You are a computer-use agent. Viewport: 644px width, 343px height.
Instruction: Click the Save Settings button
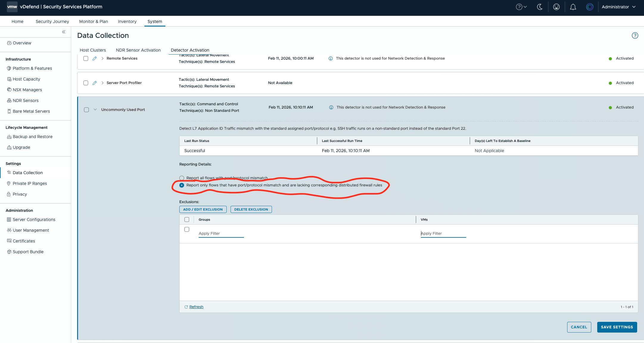[x=617, y=327]
